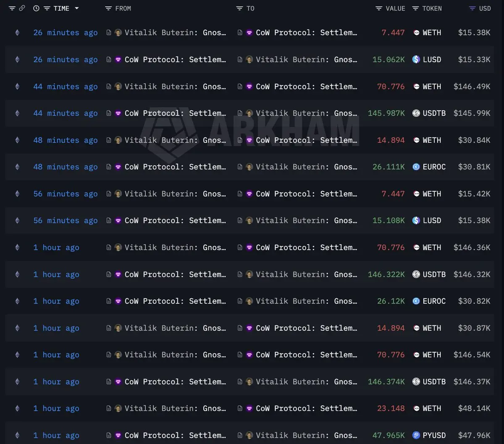
Task: Click the value 146.374K
Action: [x=386, y=381]
